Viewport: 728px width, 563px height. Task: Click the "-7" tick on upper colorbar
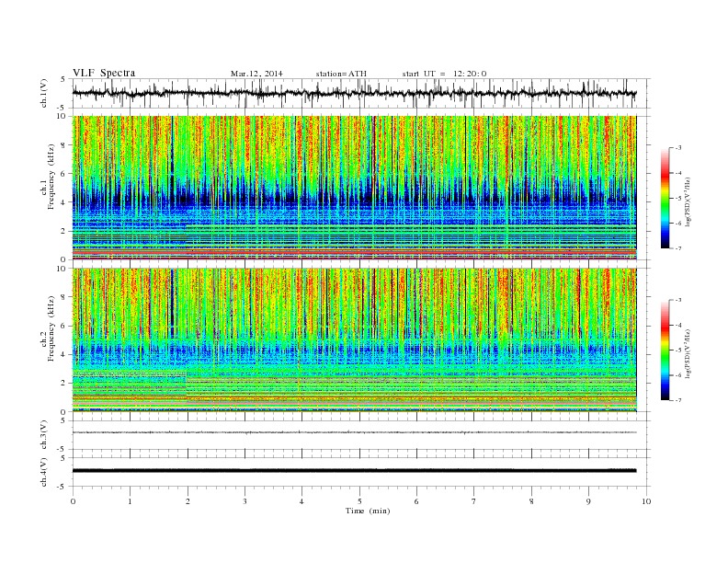pyautogui.click(x=678, y=248)
